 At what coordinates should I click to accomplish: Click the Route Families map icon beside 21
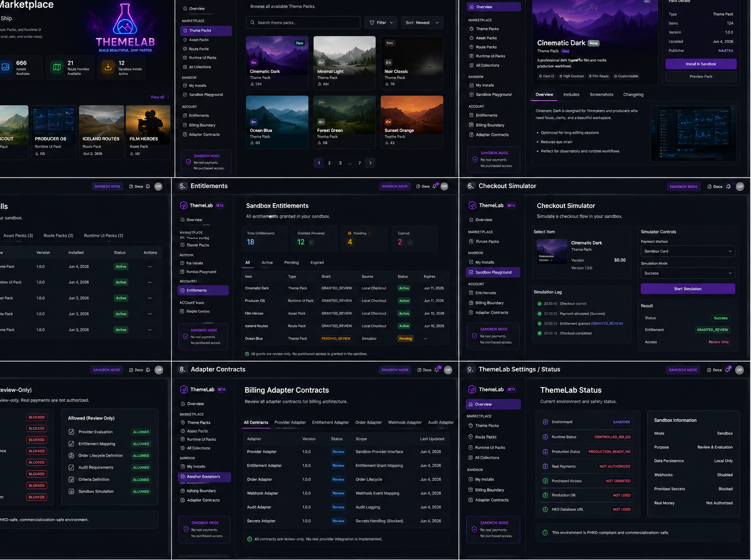57,67
